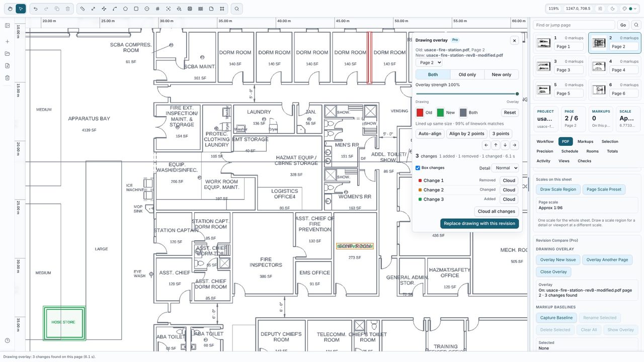
Task: Select the ruler measure tool
Action: (83, 9)
